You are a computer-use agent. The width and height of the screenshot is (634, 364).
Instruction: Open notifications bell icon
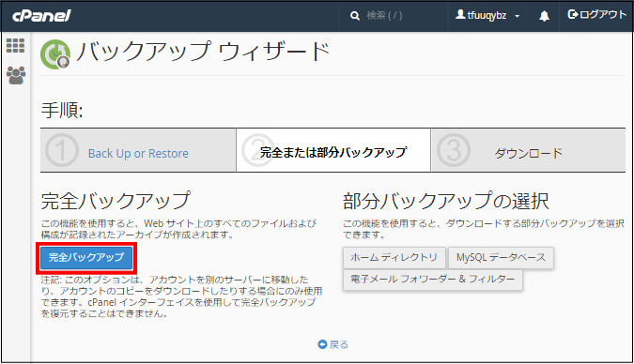[x=544, y=16]
